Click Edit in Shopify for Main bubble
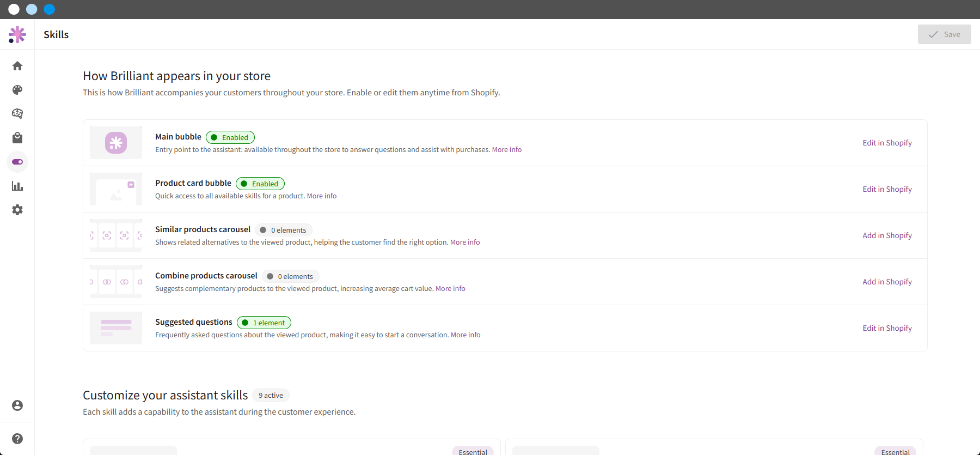Image resolution: width=980 pixels, height=455 pixels. click(x=887, y=143)
